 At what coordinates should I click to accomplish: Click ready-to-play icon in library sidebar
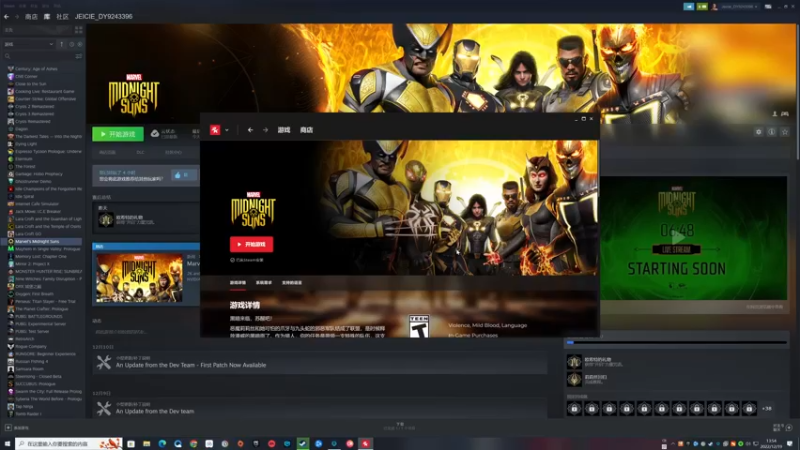(x=80, y=44)
